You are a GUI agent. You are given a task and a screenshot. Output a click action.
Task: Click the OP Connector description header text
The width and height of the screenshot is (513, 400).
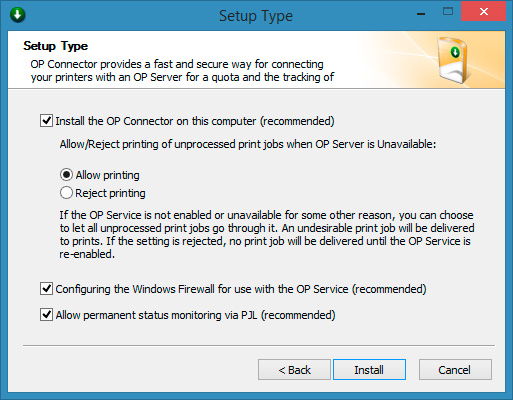182,71
